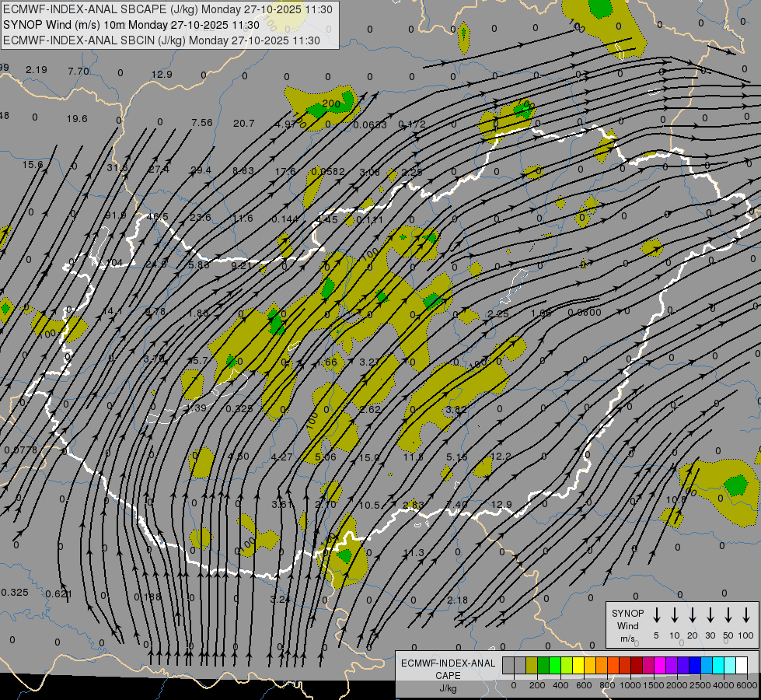The height and width of the screenshot is (700, 761).
Task: Click the 2500 tick label on CAPE scale
Action: (x=700, y=685)
